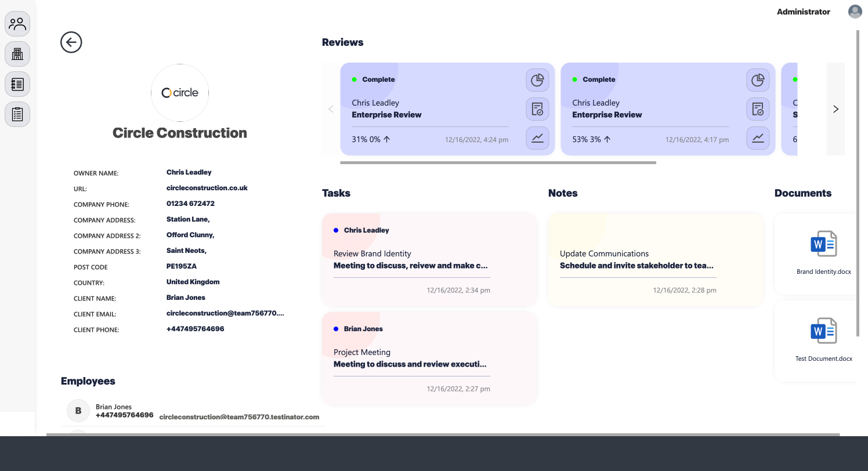This screenshot has width=868, height=471.
Task: Open the Administrator profile avatar
Action: 855,12
